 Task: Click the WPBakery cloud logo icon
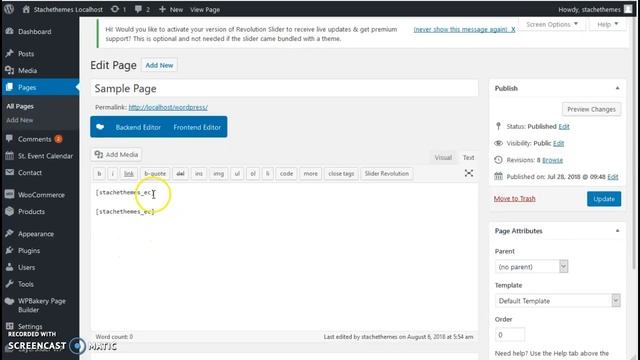[100, 127]
